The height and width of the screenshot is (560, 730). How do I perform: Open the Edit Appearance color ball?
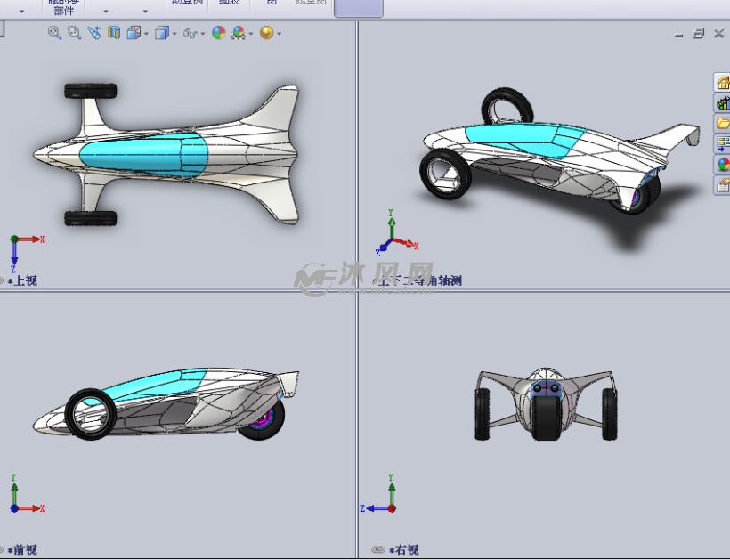coord(218,33)
